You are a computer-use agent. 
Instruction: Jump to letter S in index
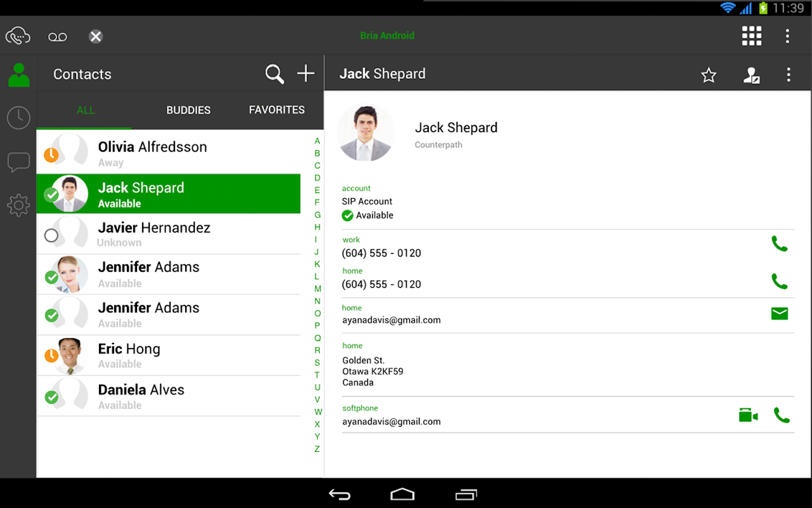pos(317,363)
